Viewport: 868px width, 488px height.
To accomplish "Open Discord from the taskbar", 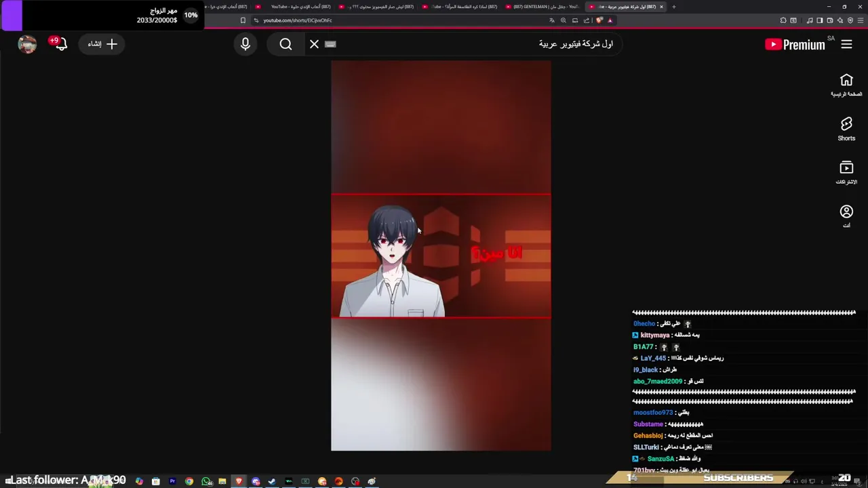I will click(256, 481).
